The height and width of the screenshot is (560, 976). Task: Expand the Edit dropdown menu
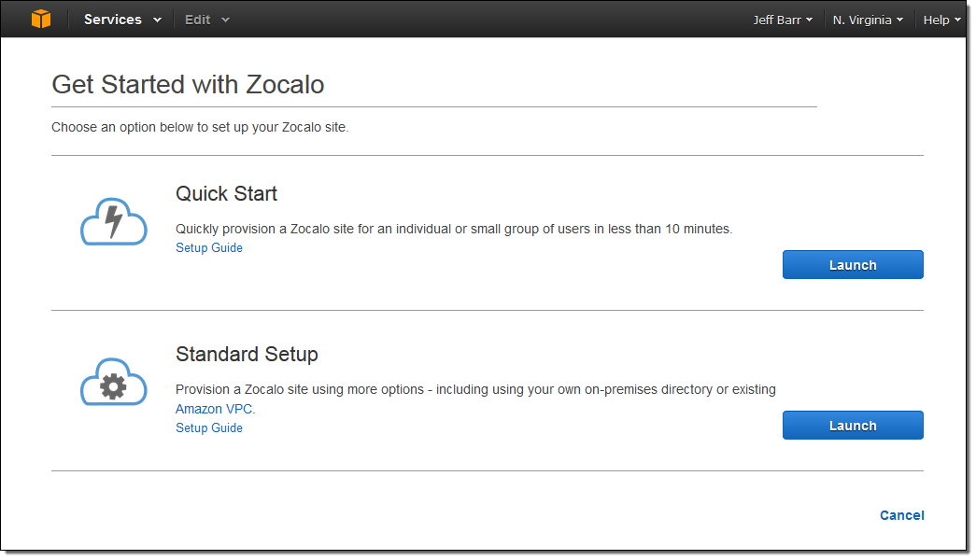[205, 20]
